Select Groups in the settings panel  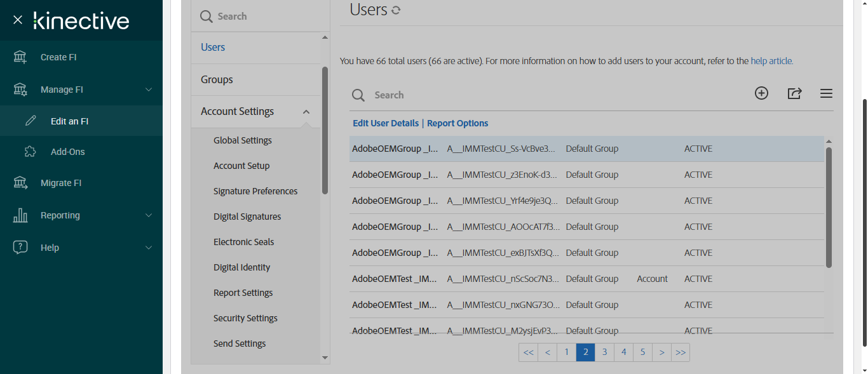tap(217, 79)
